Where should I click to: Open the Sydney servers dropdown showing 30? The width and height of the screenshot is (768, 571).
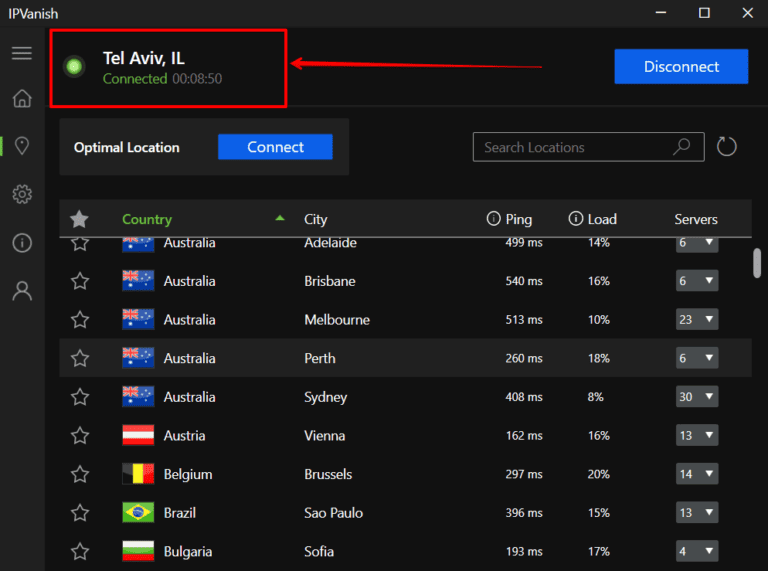[x=697, y=397]
